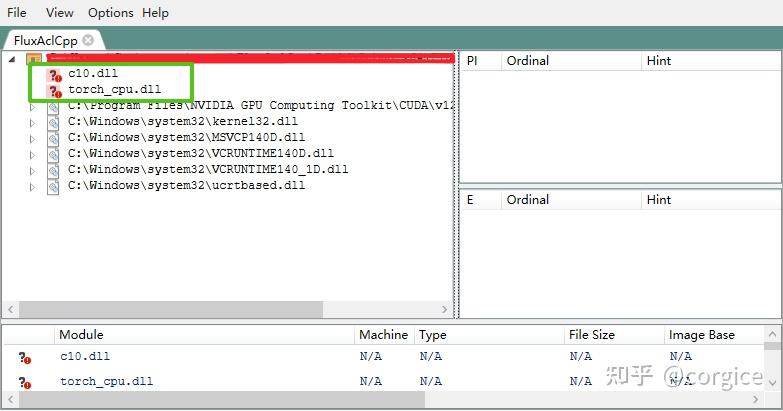Screen dimensions: 783x411
Task: Open the Options menu
Action: tap(110, 12)
